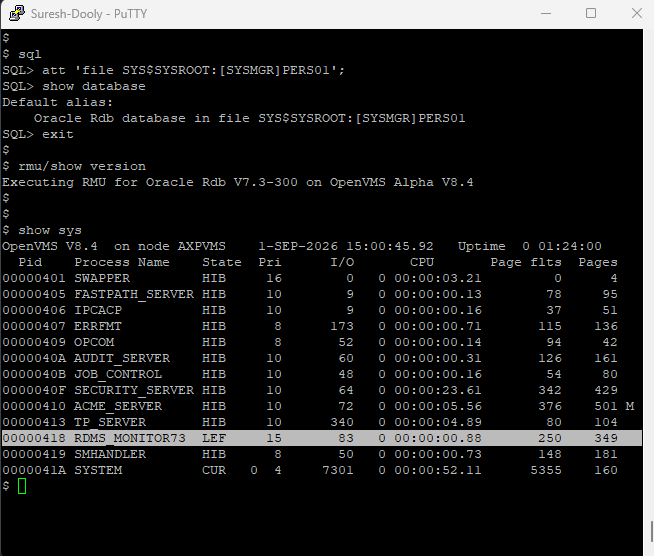
Task: Click the window title 'Suresh-Dooly - PuTTY'
Action: (89, 14)
